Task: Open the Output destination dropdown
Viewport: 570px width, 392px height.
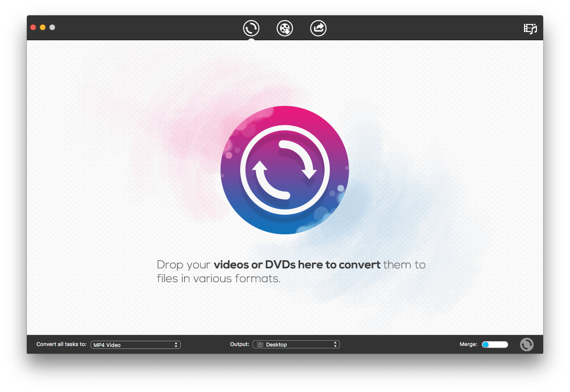Action: point(296,344)
